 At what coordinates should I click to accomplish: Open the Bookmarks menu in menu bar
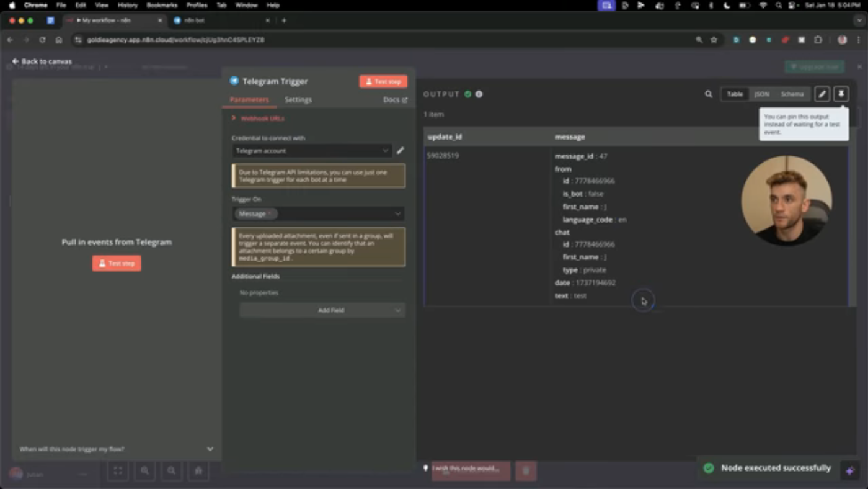coord(162,5)
